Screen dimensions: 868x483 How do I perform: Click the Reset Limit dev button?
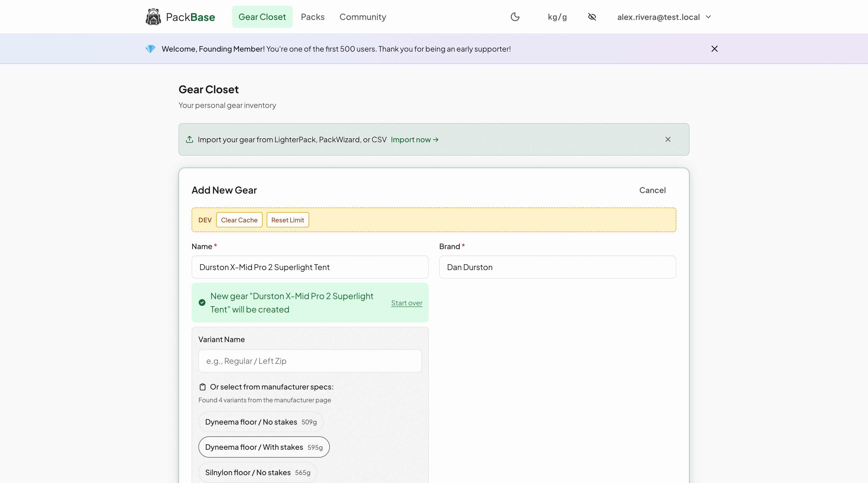pyautogui.click(x=287, y=220)
